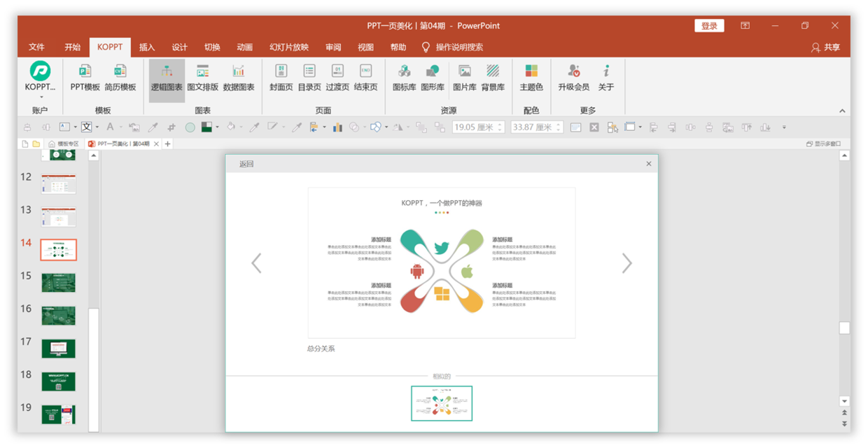Switch to the 设计 tab
This screenshot has width=868, height=448.
(180, 47)
